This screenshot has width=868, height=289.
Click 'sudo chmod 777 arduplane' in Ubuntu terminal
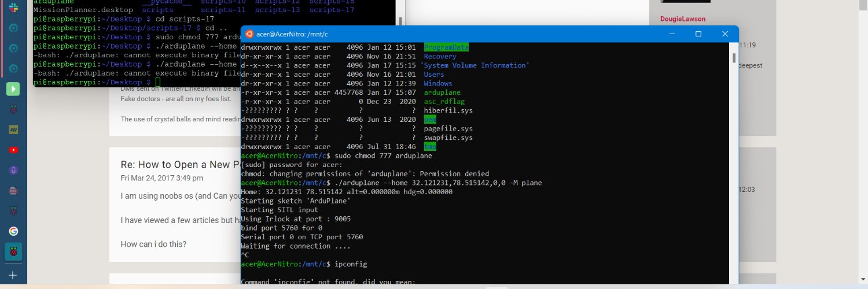tap(384, 156)
